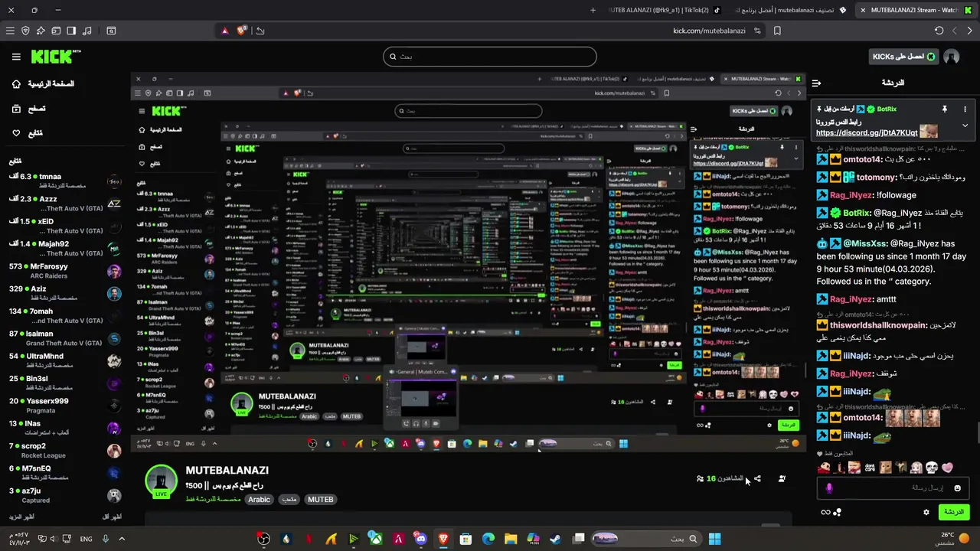Open pinned message three-dot options
This screenshot has height=551, width=980.
[x=965, y=109]
